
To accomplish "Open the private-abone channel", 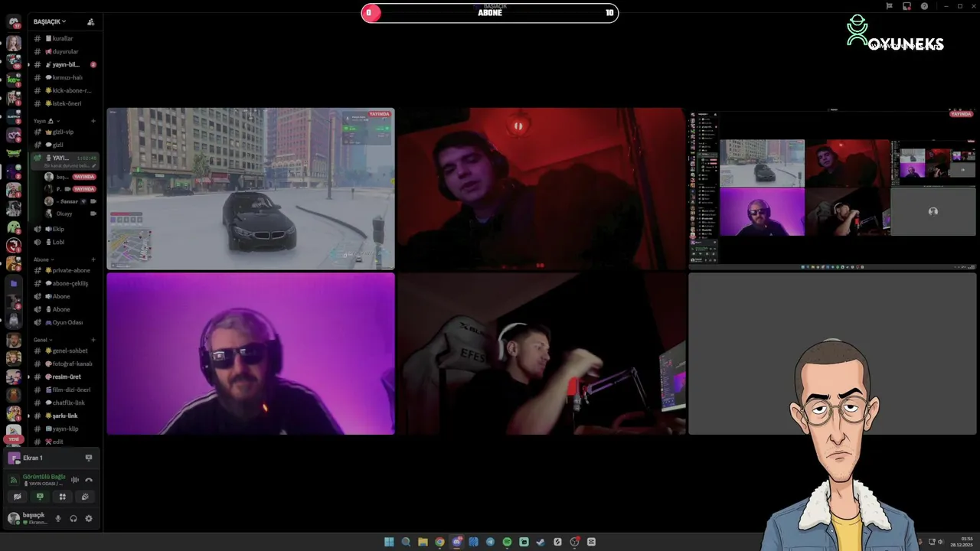I will point(64,270).
